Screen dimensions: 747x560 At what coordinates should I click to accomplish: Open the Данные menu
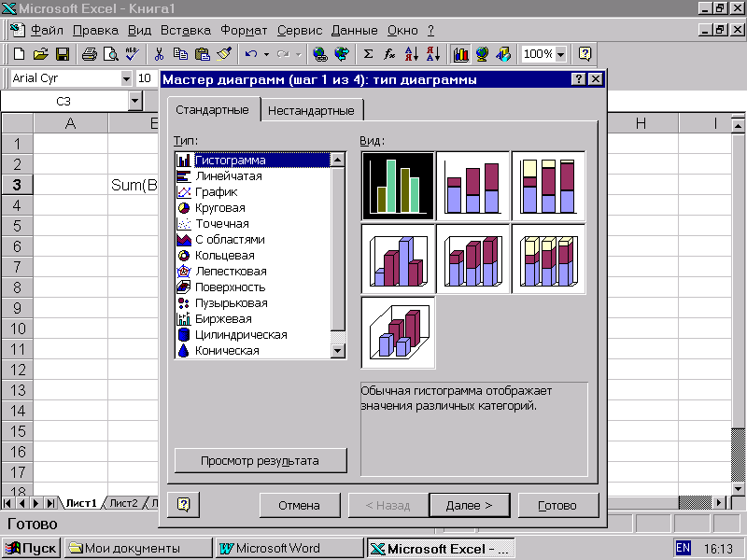(355, 31)
